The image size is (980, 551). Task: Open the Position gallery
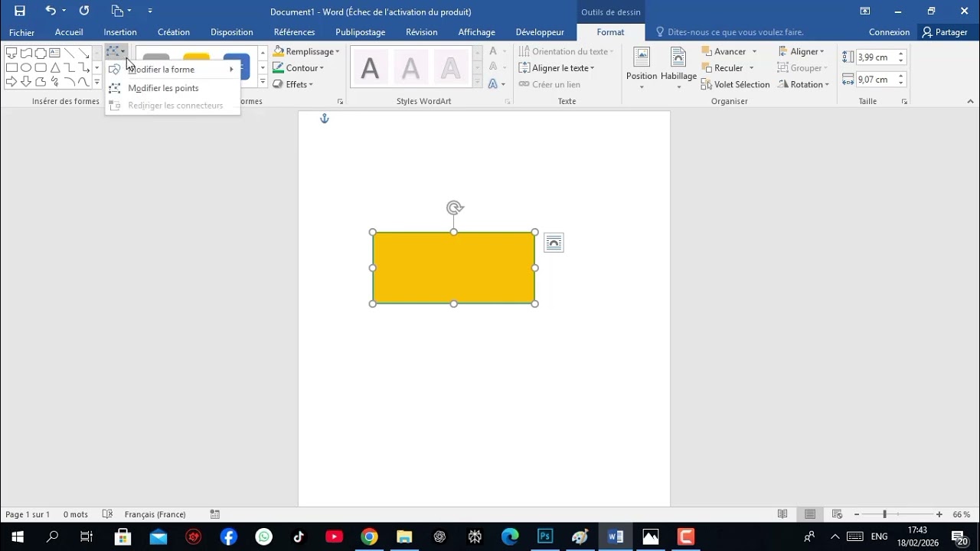(x=642, y=67)
